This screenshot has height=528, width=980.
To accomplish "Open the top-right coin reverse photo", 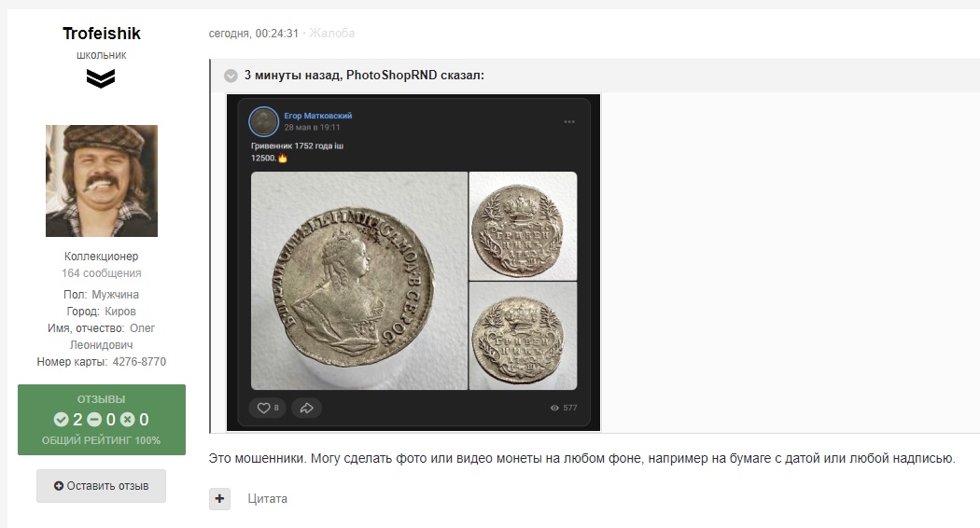I will (523, 225).
